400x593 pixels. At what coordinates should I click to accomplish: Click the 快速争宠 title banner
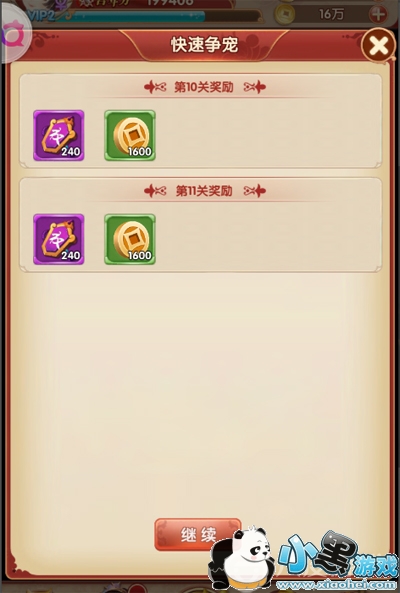[204, 45]
